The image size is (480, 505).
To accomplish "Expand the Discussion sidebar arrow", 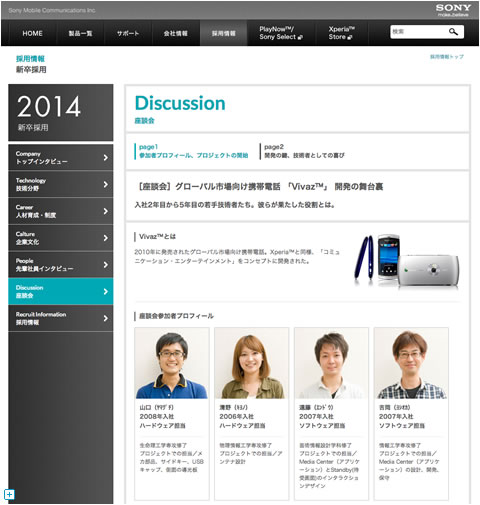I will pyautogui.click(x=106, y=292).
